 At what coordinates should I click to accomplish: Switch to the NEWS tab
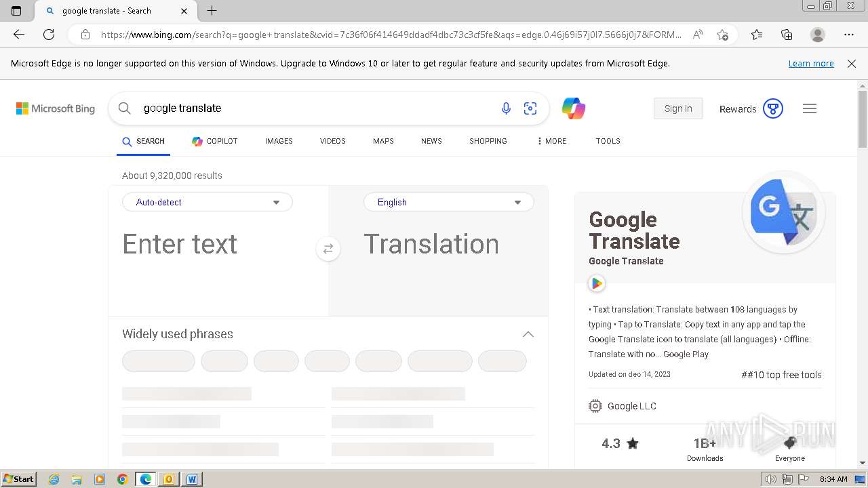[431, 141]
